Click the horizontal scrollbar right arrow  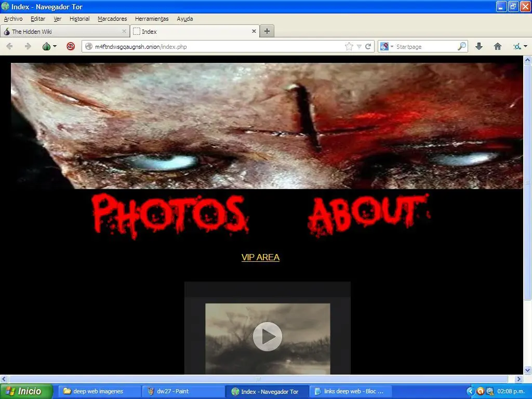click(519, 379)
